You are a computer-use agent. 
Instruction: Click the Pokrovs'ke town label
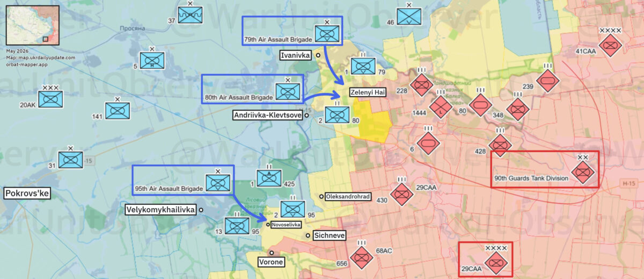click(27, 194)
